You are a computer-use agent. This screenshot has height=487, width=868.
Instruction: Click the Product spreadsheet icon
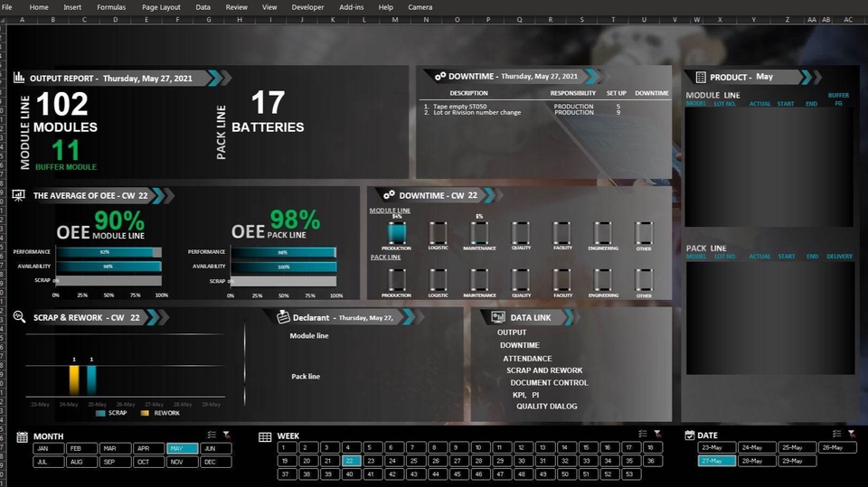(x=700, y=77)
